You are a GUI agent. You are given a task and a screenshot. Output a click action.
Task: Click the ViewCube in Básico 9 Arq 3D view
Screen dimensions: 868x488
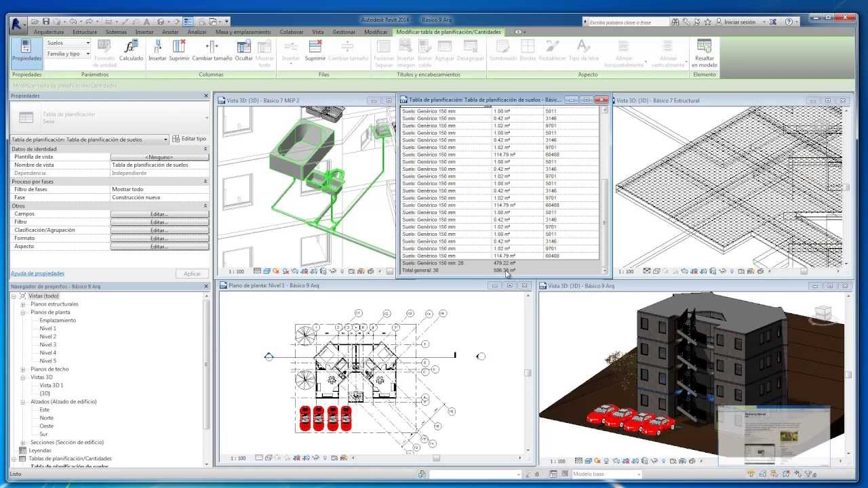[x=823, y=313]
